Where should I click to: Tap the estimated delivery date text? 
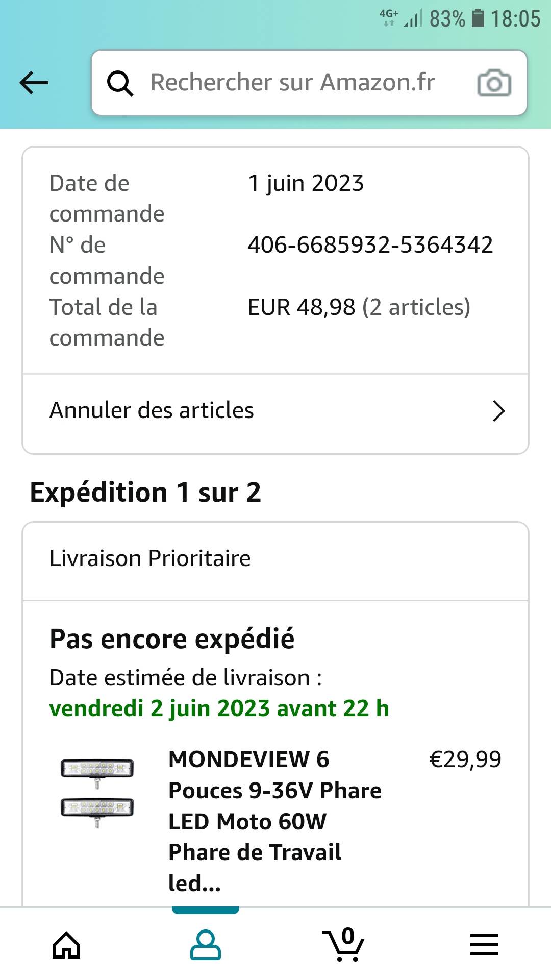point(219,708)
